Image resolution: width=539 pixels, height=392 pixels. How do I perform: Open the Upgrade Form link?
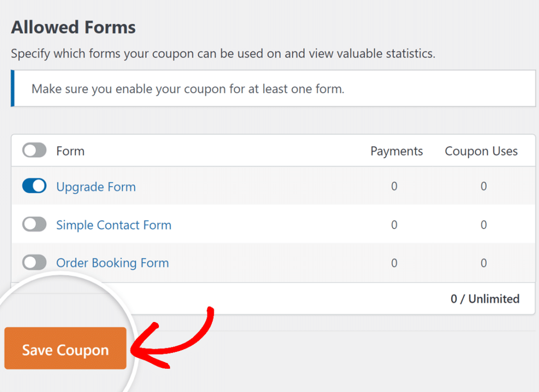click(96, 186)
